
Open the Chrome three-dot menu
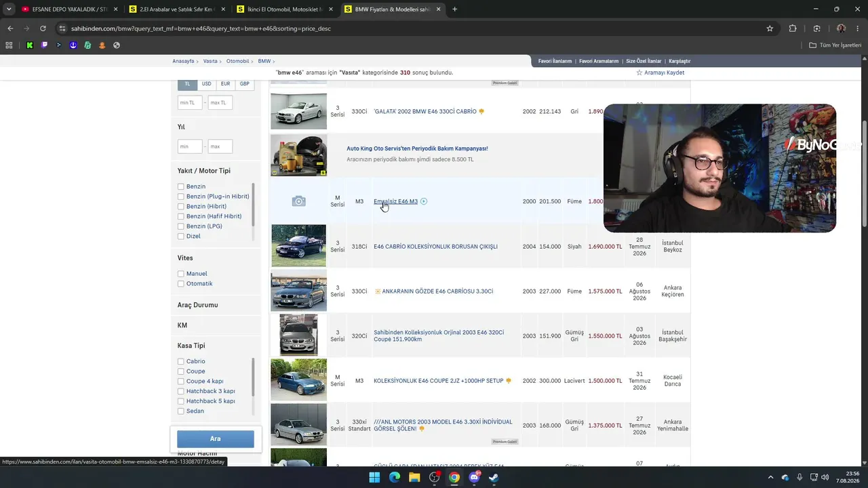click(x=858, y=28)
